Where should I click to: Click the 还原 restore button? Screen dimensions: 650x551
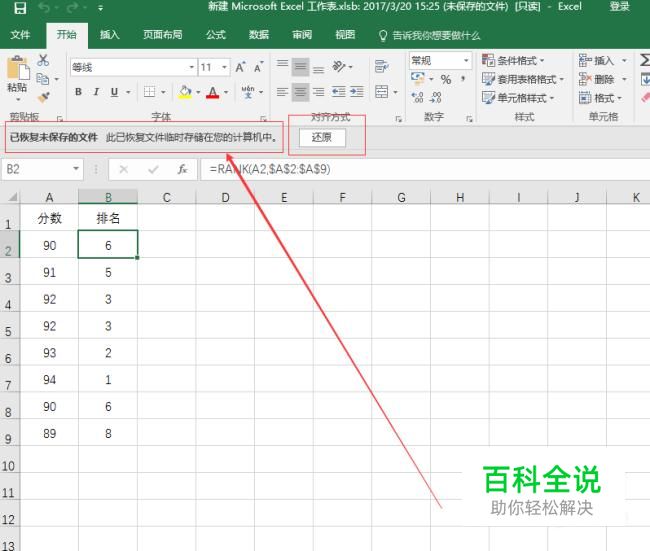click(x=322, y=138)
